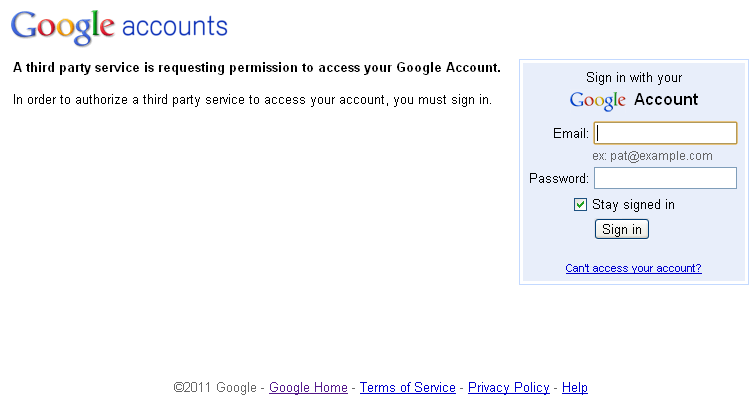Click the 'Stay signed in' label text

click(633, 205)
